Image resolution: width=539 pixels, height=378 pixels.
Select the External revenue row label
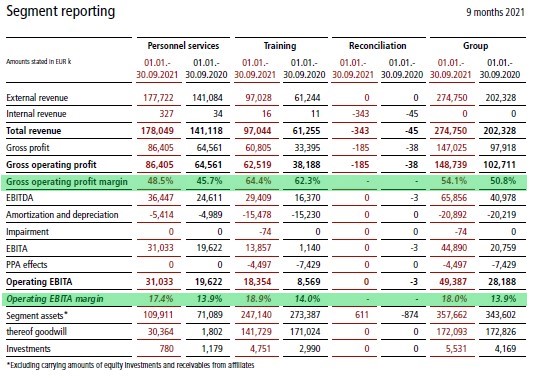click(x=37, y=98)
